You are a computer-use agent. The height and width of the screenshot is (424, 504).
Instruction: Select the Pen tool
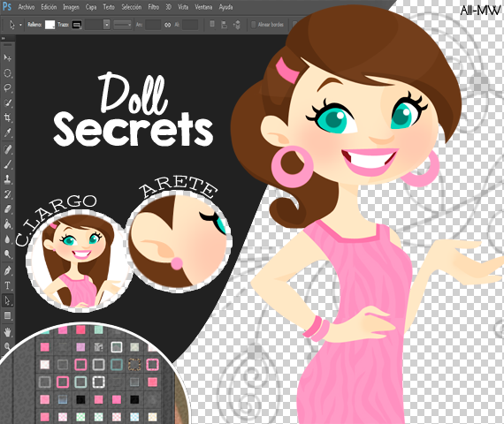(x=7, y=271)
